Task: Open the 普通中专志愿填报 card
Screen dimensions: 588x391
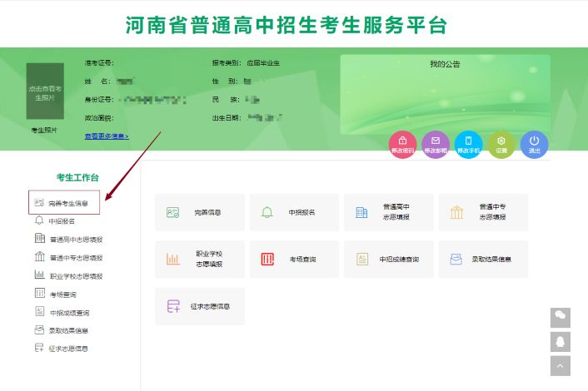Action: coord(483,212)
